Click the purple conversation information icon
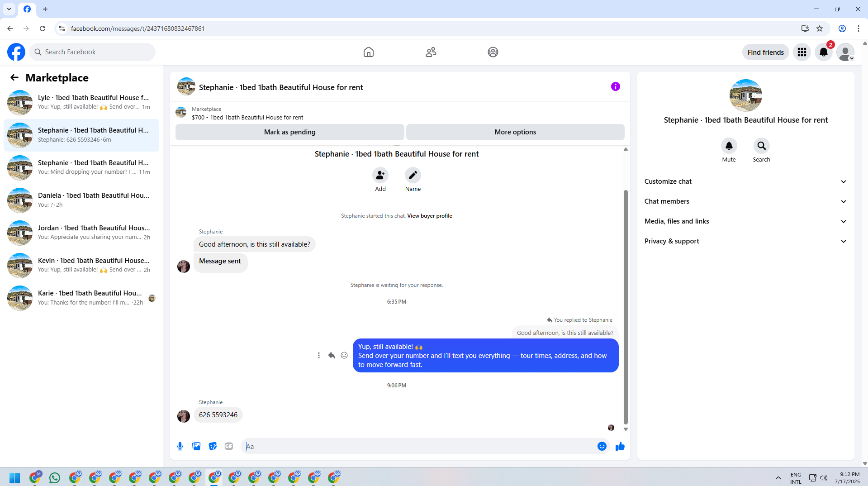The image size is (868, 486). click(616, 86)
